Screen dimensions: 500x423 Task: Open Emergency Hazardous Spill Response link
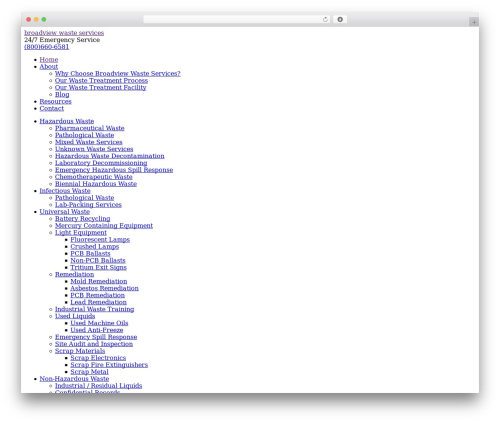pos(114,170)
